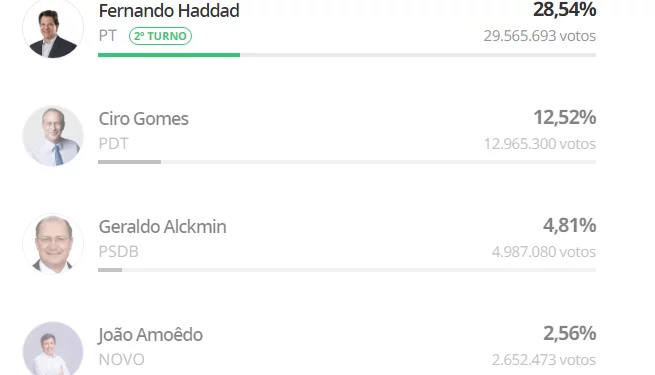Select the PT party label
The width and height of the screenshot is (655, 375).
pyautogui.click(x=108, y=36)
